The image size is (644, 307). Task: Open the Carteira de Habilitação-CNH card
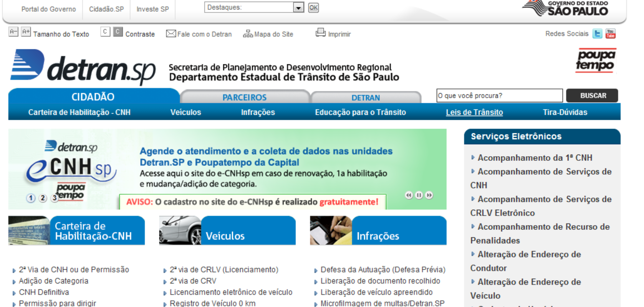98,231
